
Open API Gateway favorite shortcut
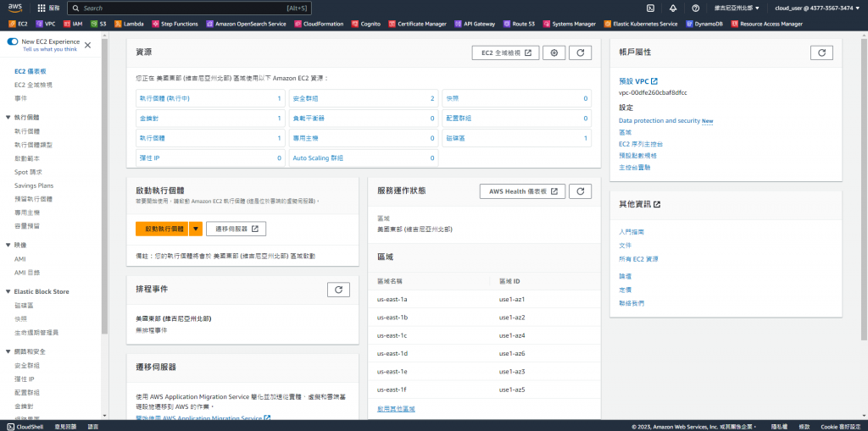pos(476,24)
